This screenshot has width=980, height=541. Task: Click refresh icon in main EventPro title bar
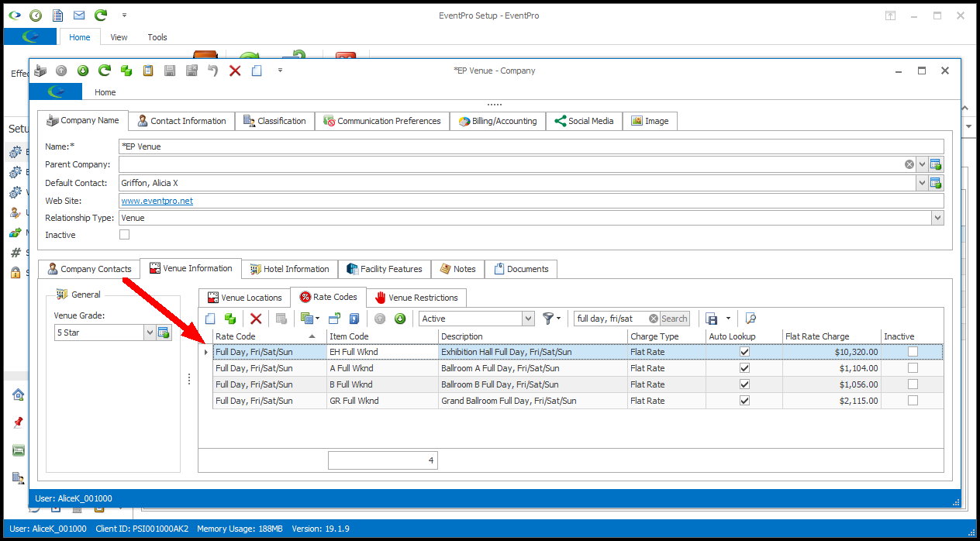tap(101, 15)
